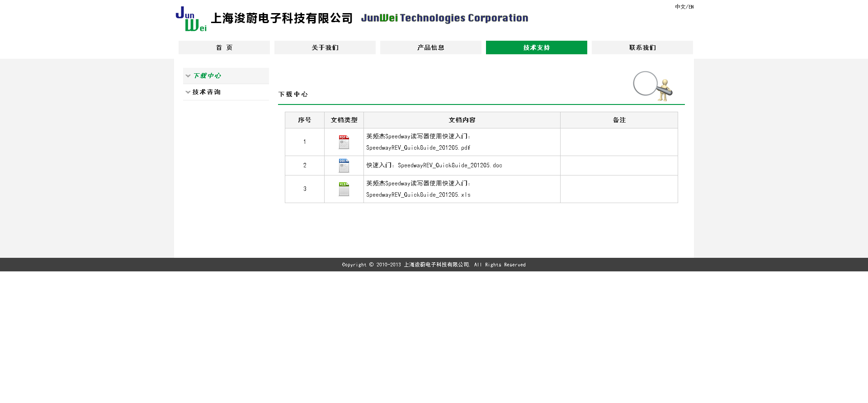Click the JunWei Technologies Corporation title text
The image size is (868, 403).
(444, 18)
